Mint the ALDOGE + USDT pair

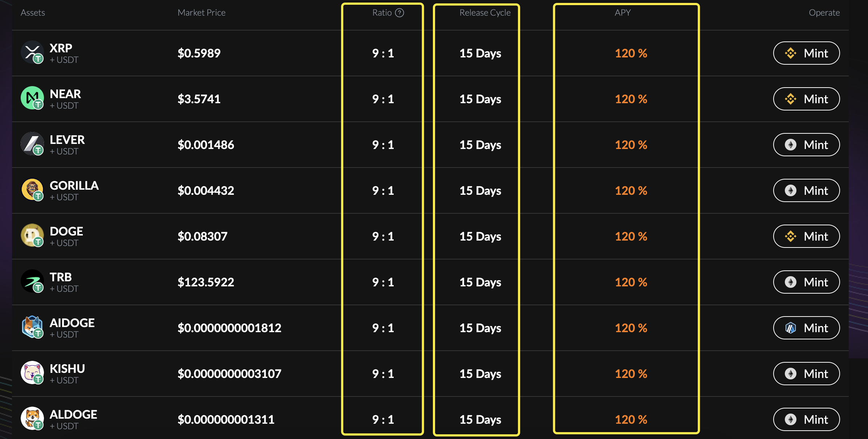[x=806, y=419]
